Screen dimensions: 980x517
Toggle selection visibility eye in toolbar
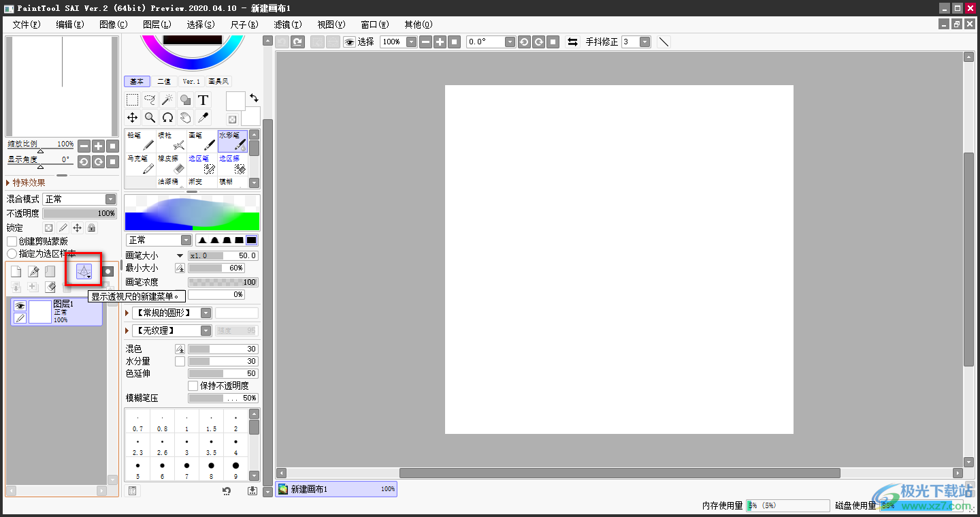349,42
